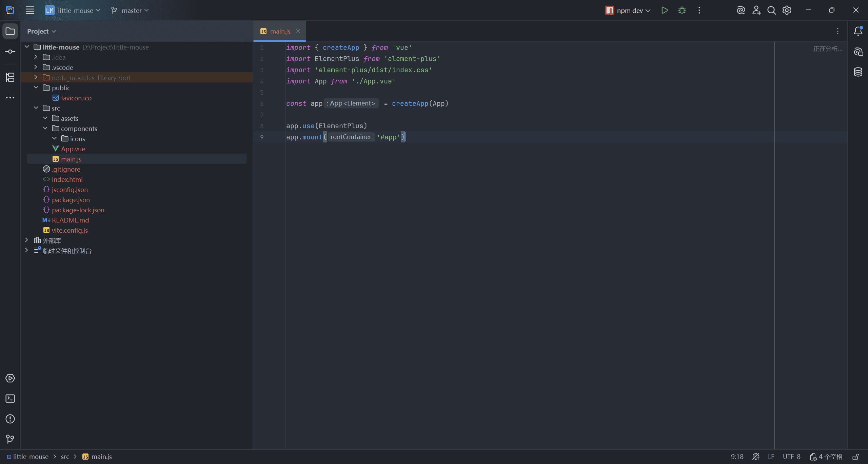
Task: Open the Git tool window
Action: [x=10, y=439]
